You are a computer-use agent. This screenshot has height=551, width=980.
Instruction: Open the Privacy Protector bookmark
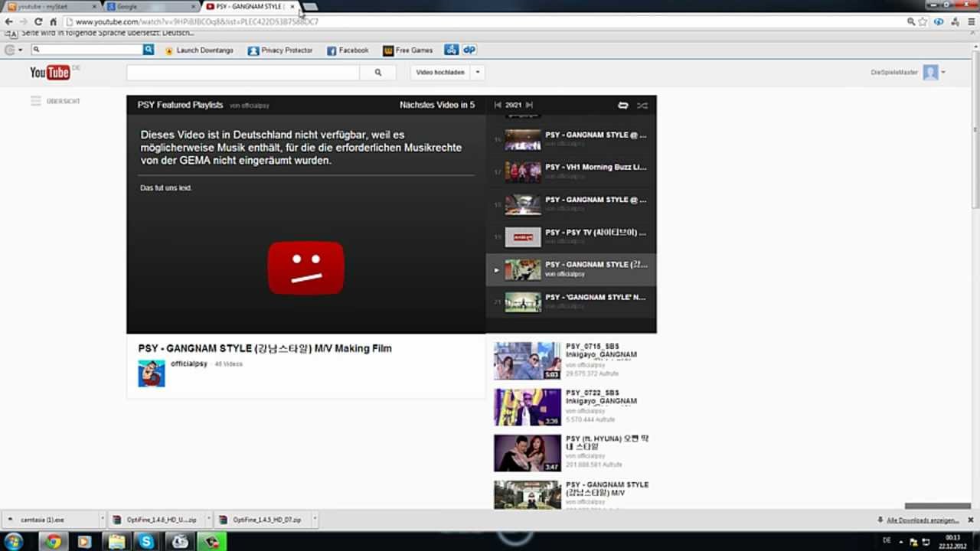(280, 50)
